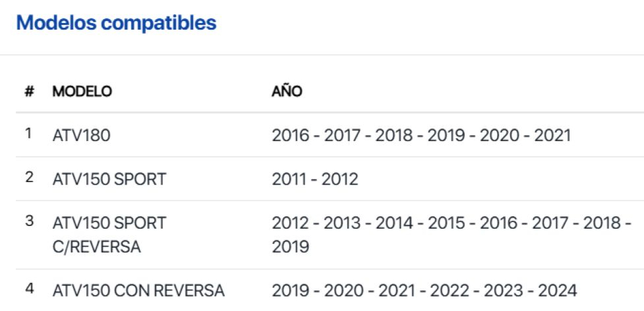Image resolution: width=644 pixels, height=311 pixels.
Task: Select the ATV150 SPORT model name in row 2
Action: click(x=109, y=179)
